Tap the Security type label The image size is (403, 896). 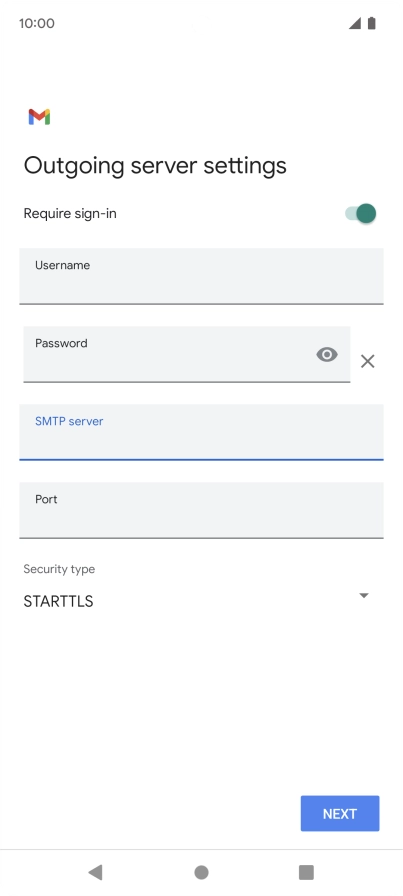59,569
